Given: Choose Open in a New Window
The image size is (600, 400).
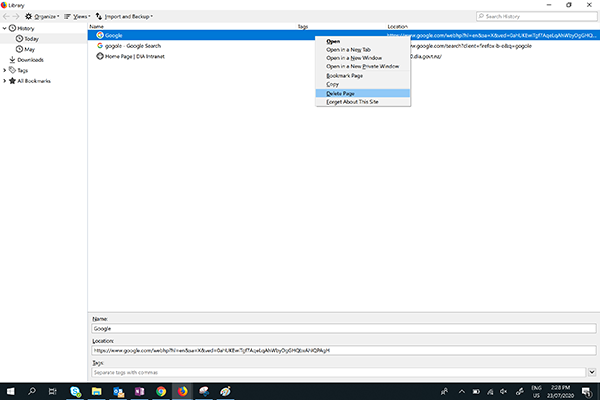Looking at the screenshot, I should click(363, 58).
